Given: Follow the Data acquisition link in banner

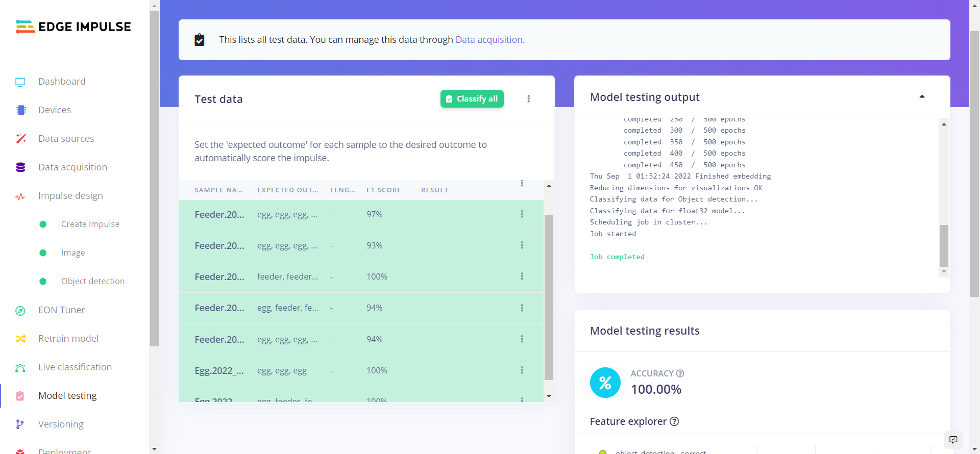Looking at the screenshot, I should pos(488,40).
